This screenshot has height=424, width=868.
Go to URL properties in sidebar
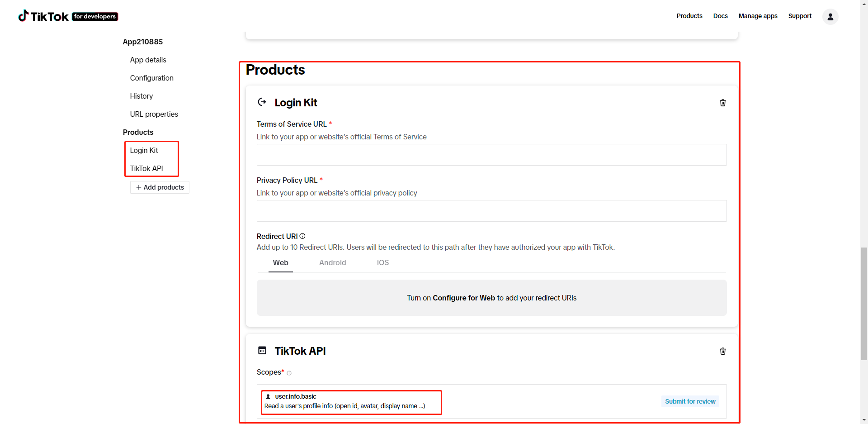pyautogui.click(x=154, y=114)
